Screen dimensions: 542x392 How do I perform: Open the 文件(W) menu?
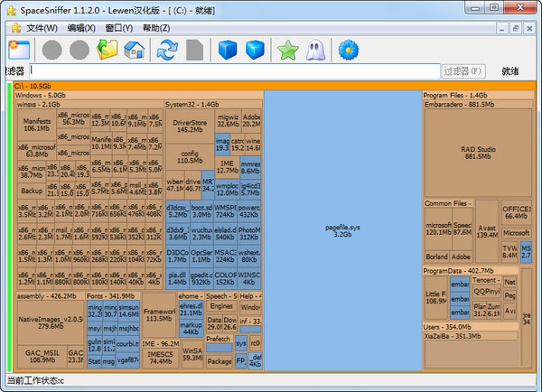(x=42, y=28)
